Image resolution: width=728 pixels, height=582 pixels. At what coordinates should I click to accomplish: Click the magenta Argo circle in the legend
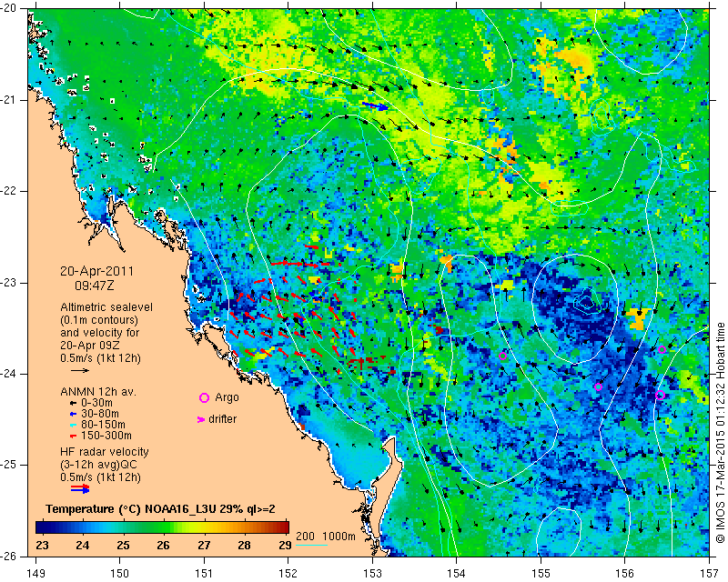coord(204,397)
